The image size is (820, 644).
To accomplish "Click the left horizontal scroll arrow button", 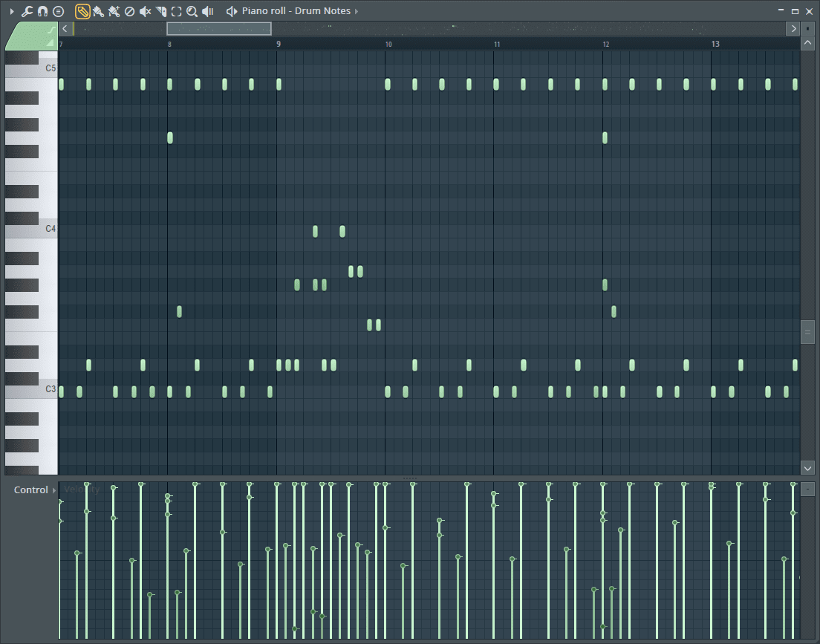I will tap(64, 28).
